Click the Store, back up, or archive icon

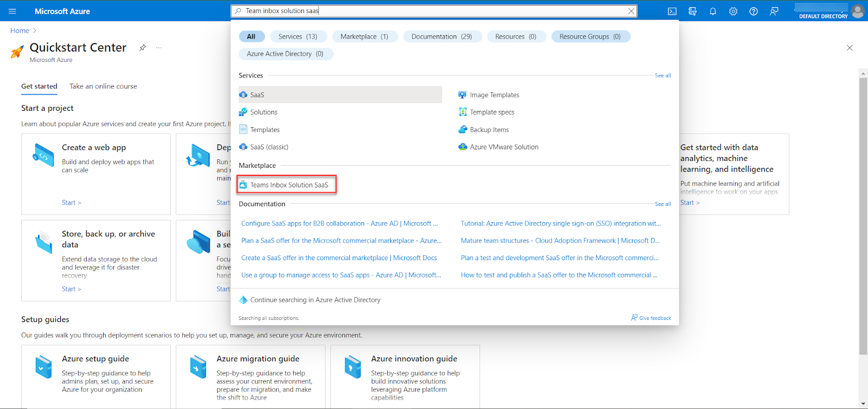point(43,242)
